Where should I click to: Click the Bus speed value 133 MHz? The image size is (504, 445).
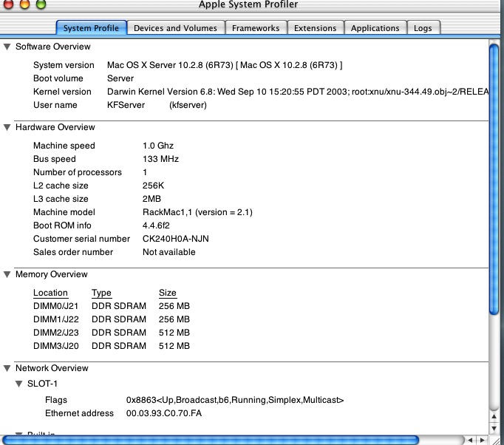click(x=160, y=159)
